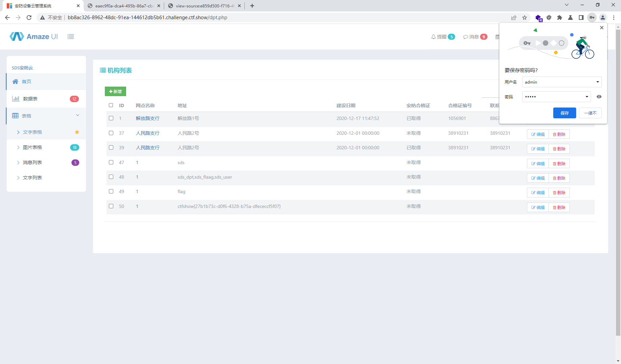The width and height of the screenshot is (621, 364).
Task: Click the calendar icon near 消息
Action: coord(498,37)
